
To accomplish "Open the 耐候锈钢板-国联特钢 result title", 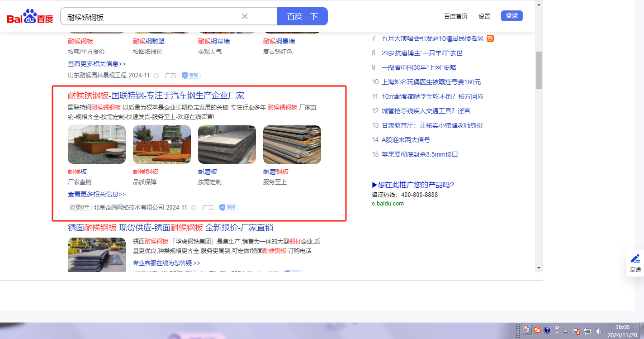I will (156, 95).
